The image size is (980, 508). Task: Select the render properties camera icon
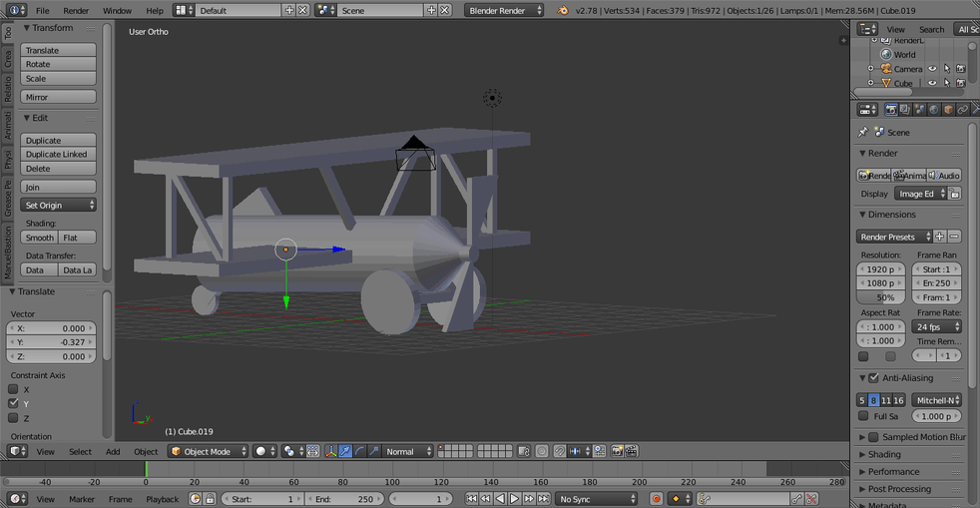coord(891,110)
